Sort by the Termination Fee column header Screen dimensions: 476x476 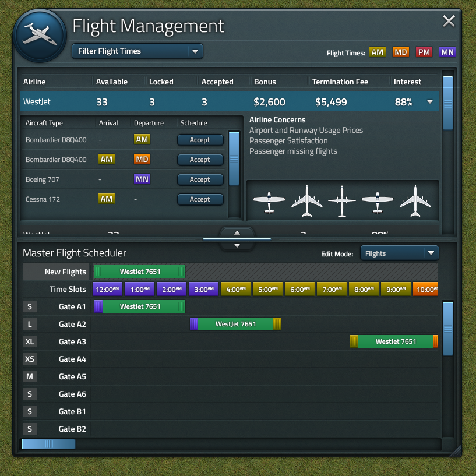pyautogui.click(x=340, y=82)
